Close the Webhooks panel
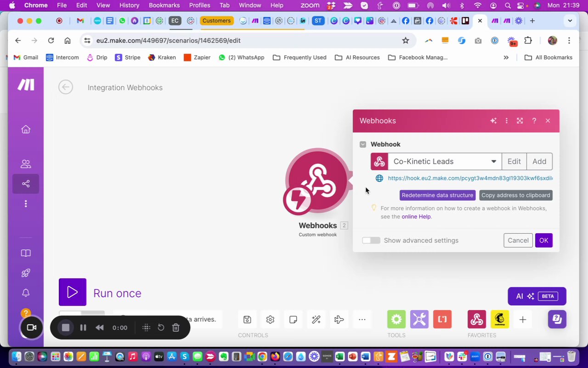This screenshot has width=588, height=368. [548, 121]
